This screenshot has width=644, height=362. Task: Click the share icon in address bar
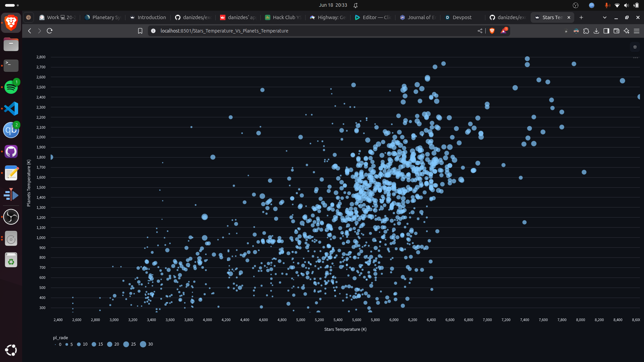(x=480, y=31)
